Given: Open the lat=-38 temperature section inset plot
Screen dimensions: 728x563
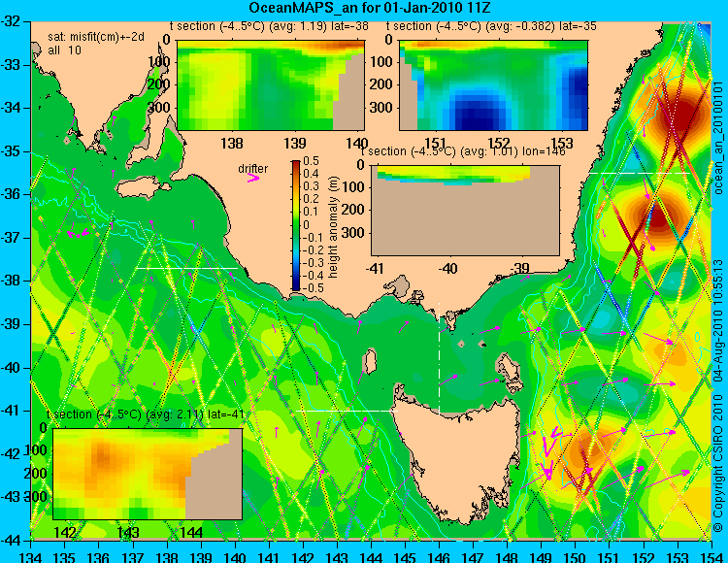Looking at the screenshot, I should (x=271, y=85).
